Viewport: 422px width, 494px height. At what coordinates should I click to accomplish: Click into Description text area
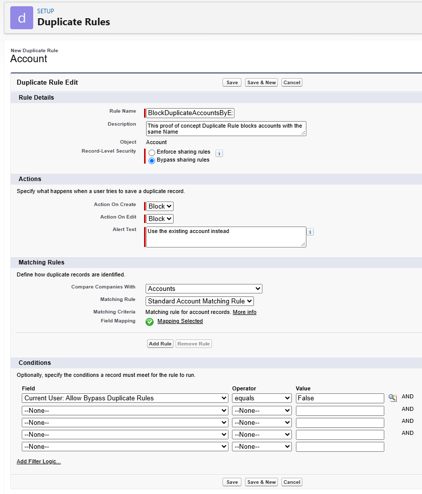point(226,129)
